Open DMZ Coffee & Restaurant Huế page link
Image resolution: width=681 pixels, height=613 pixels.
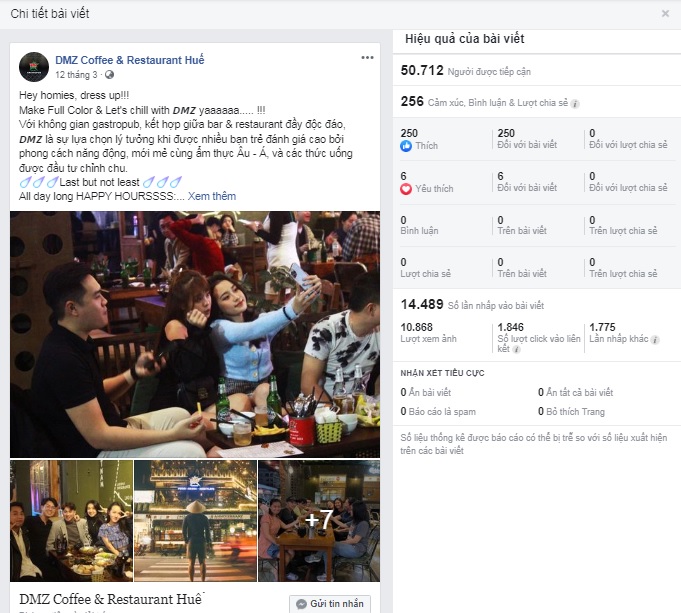point(129,60)
